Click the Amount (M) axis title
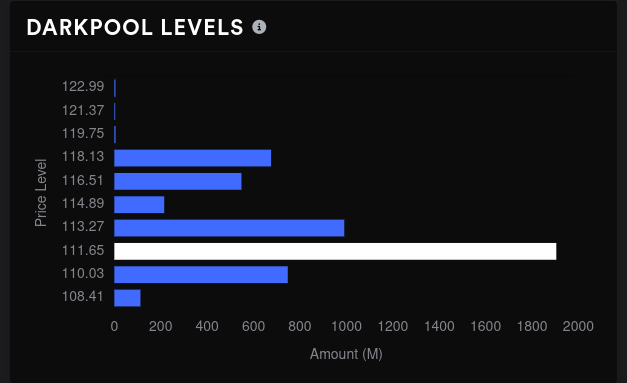The width and height of the screenshot is (627, 383). coord(346,354)
